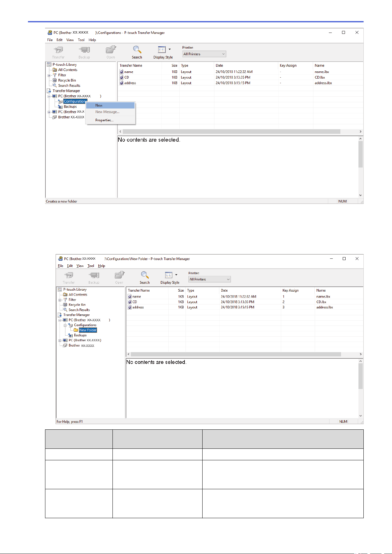This screenshot has height=554, width=392.
Task: Sort by Key Assign column in New Folder window
Action: pyautogui.click(x=298, y=290)
